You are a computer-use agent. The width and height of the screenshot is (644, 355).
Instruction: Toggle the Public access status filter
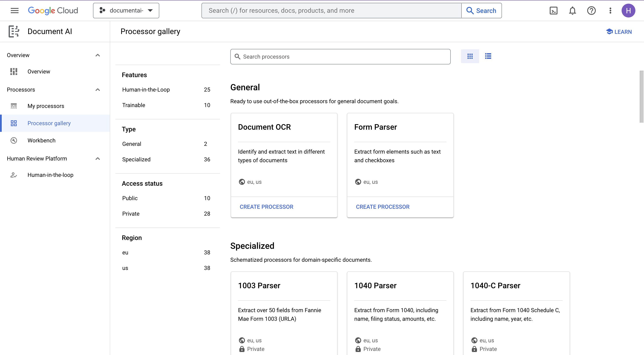pos(130,198)
